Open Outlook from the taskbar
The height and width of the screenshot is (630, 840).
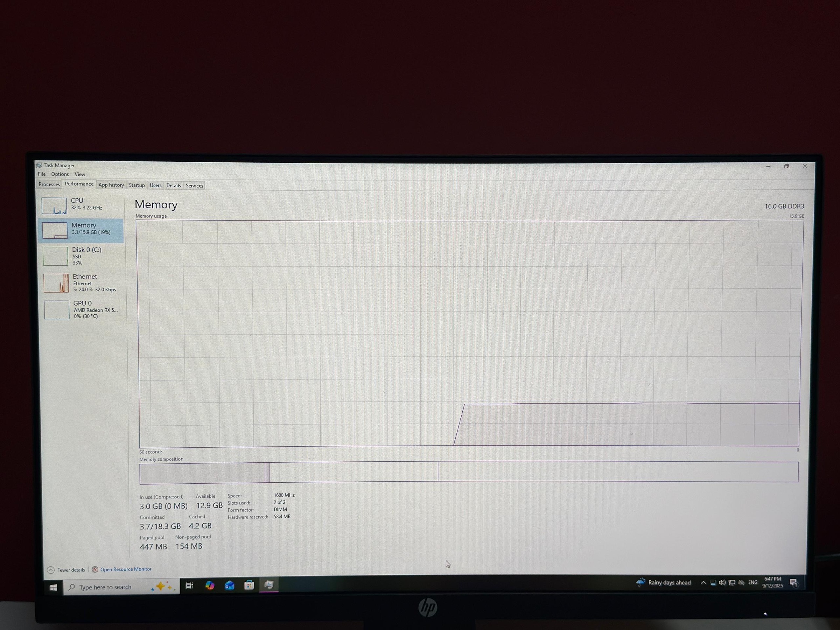tap(229, 585)
